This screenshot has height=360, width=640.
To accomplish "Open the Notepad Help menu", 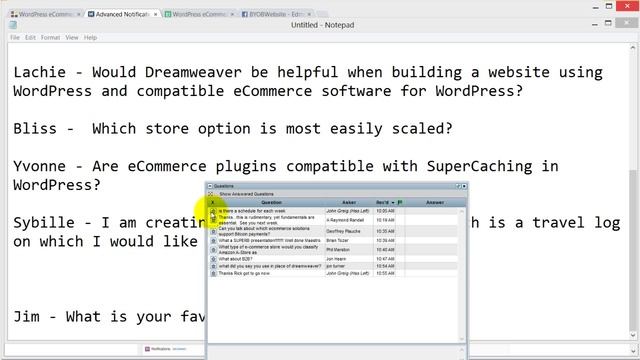I will pyautogui.click(x=90, y=38).
